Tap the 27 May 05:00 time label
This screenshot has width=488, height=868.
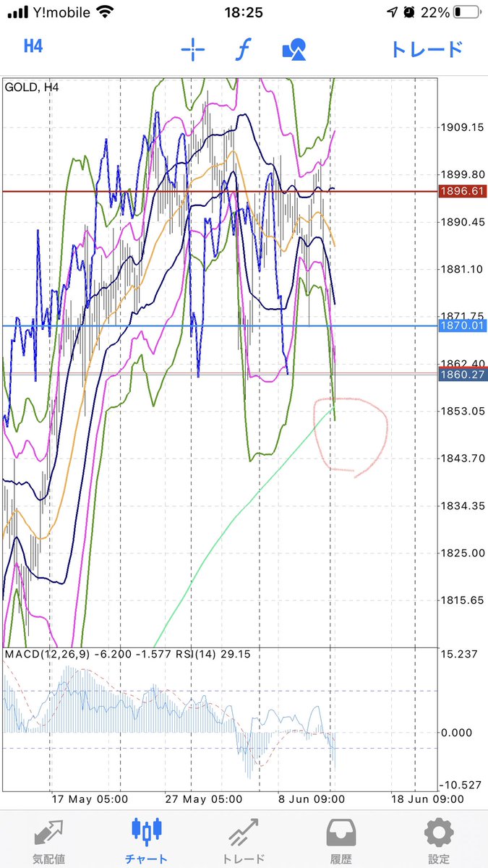coord(204,800)
